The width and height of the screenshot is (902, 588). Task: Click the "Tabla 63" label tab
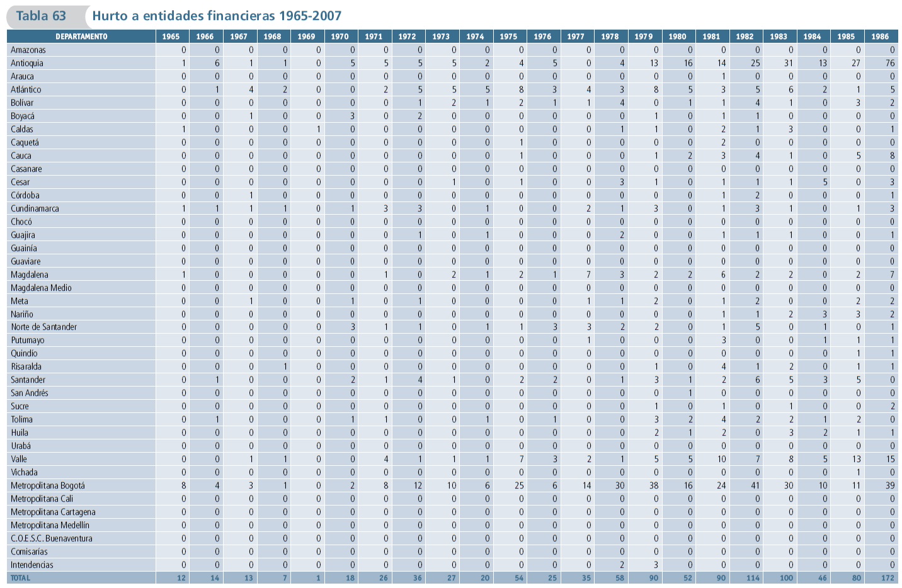point(41,16)
